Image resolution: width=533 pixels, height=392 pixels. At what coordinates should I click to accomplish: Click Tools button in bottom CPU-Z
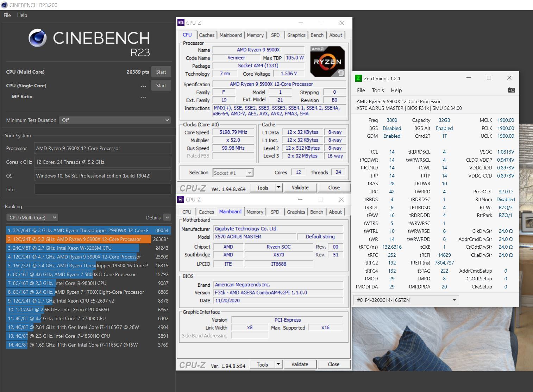(262, 365)
